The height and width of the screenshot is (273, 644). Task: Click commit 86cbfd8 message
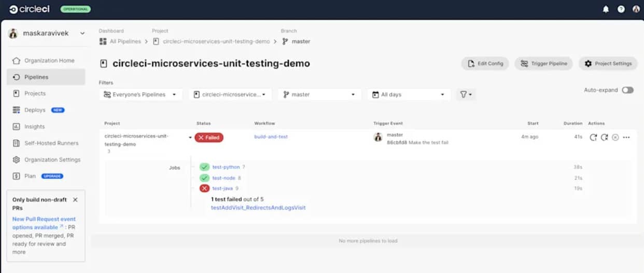coord(428,142)
